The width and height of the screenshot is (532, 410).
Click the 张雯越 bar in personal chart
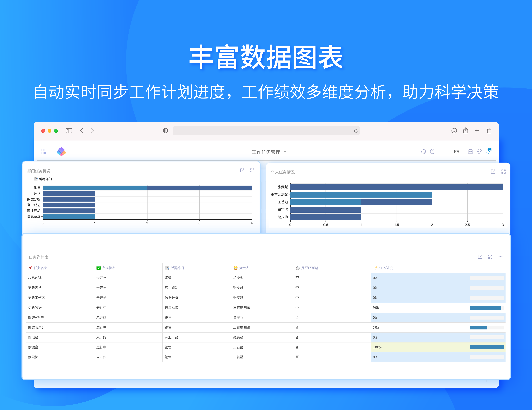(x=397, y=187)
